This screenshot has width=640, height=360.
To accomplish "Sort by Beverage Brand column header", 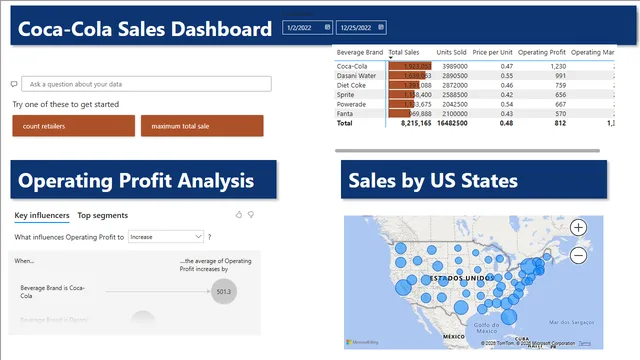I will [x=360, y=52].
